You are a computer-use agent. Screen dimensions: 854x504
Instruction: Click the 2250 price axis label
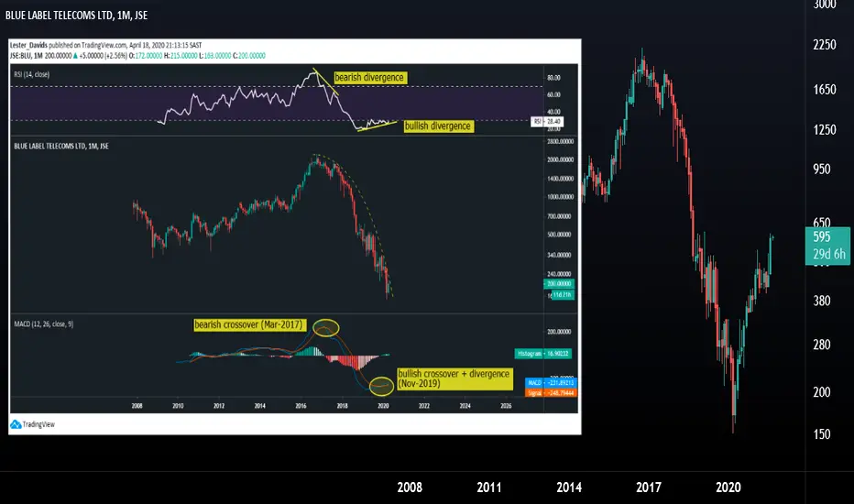(x=824, y=45)
